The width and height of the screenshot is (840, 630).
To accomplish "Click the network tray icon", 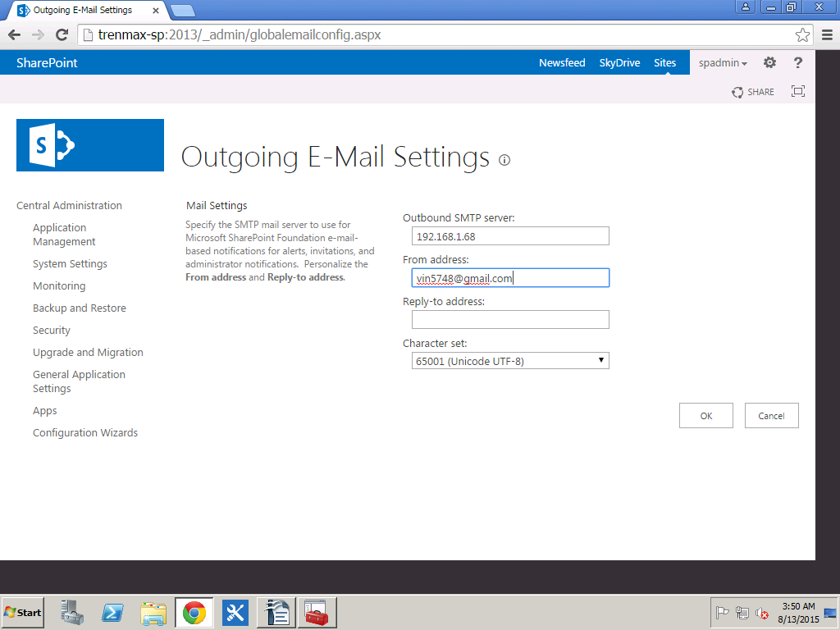I will [742, 612].
